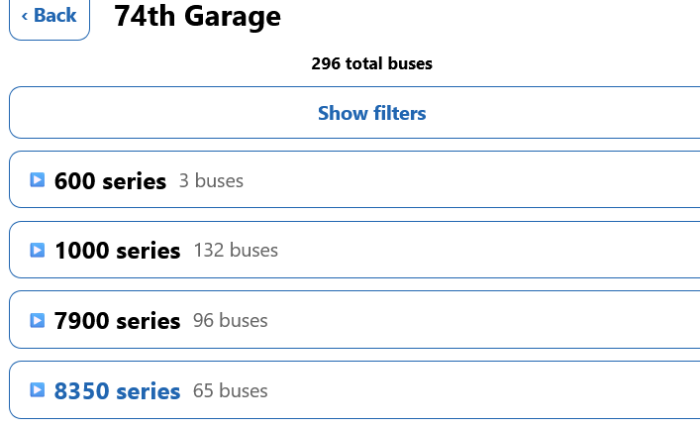The width and height of the screenshot is (700, 428).
Task: Expand the 8350 series triangle icon
Action: [37, 390]
